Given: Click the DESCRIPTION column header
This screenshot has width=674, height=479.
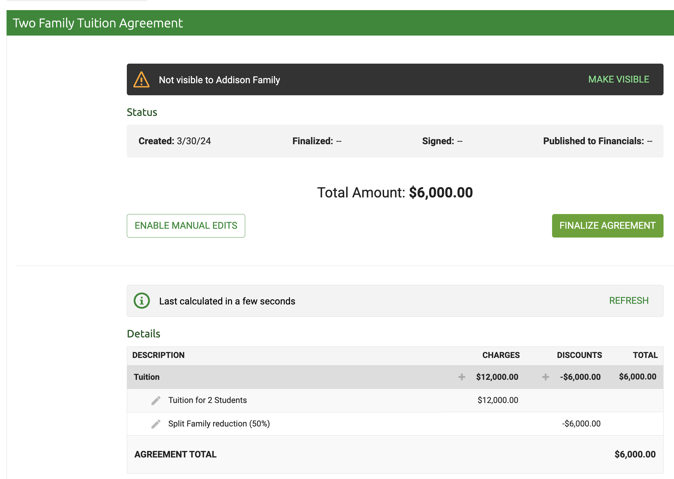Looking at the screenshot, I should click(x=158, y=355).
